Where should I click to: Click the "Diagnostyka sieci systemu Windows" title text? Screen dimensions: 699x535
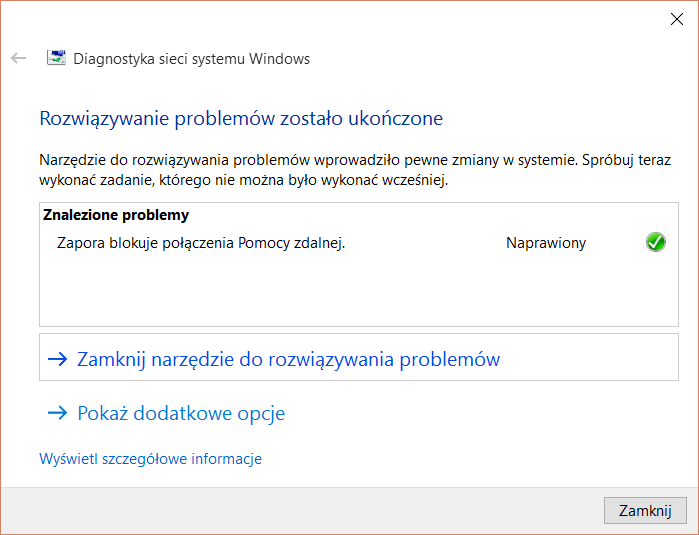tap(192, 59)
